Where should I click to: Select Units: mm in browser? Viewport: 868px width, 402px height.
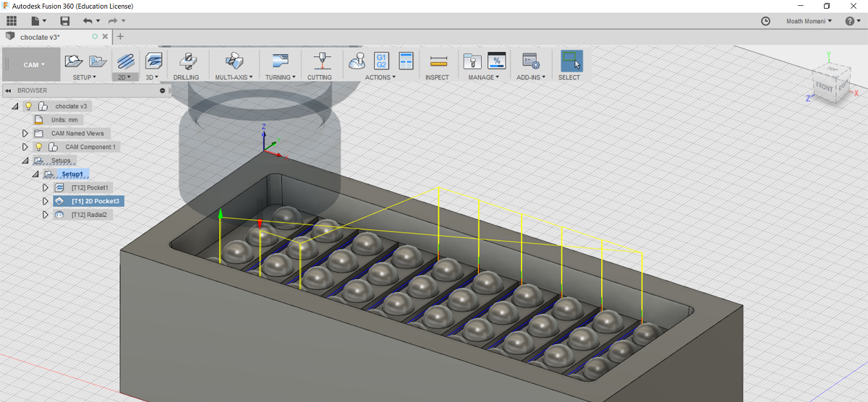pyautogui.click(x=64, y=120)
